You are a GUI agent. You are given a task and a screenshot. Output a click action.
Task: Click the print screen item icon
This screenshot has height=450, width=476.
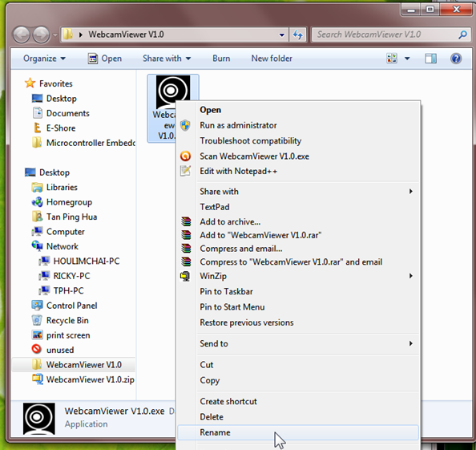37,334
